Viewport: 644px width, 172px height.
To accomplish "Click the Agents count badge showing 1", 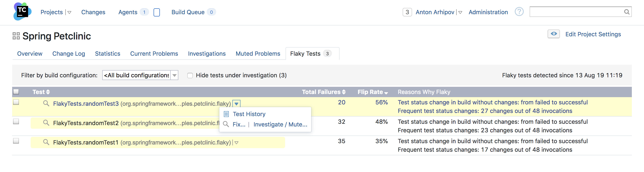I will pos(144,12).
